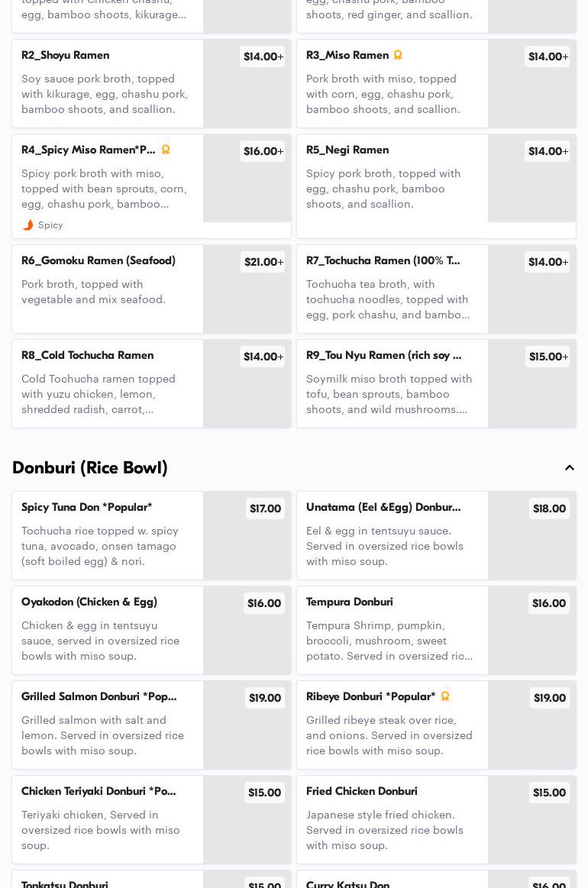Choose the Fried Chicken Donburi card
The image size is (588, 888).
pos(436,819)
